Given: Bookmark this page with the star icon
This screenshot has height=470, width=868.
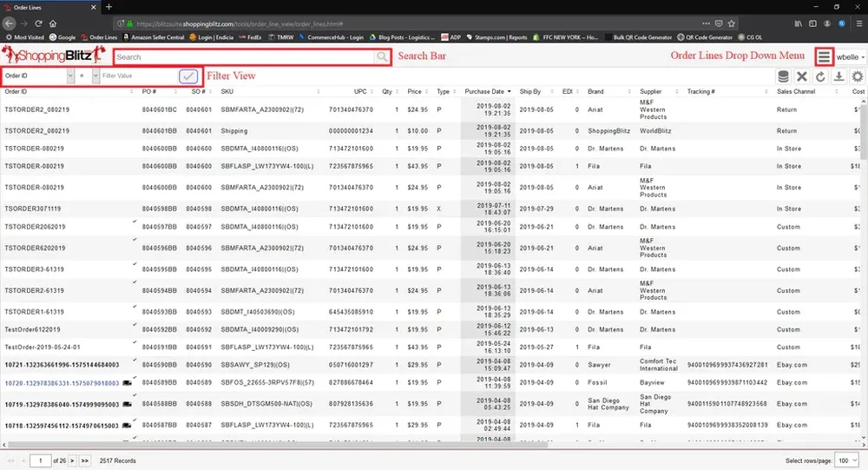Looking at the screenshot, I should click(x=732, y=23).
